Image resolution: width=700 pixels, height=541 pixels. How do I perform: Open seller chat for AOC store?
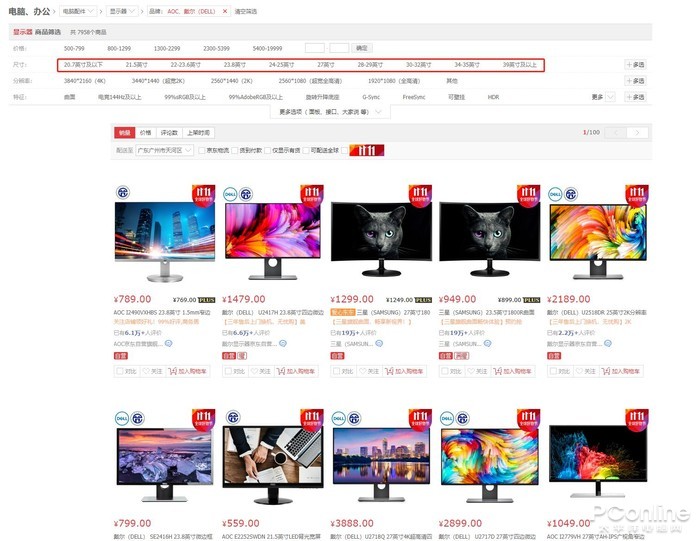pyautogui.click(x=168, y=344)
